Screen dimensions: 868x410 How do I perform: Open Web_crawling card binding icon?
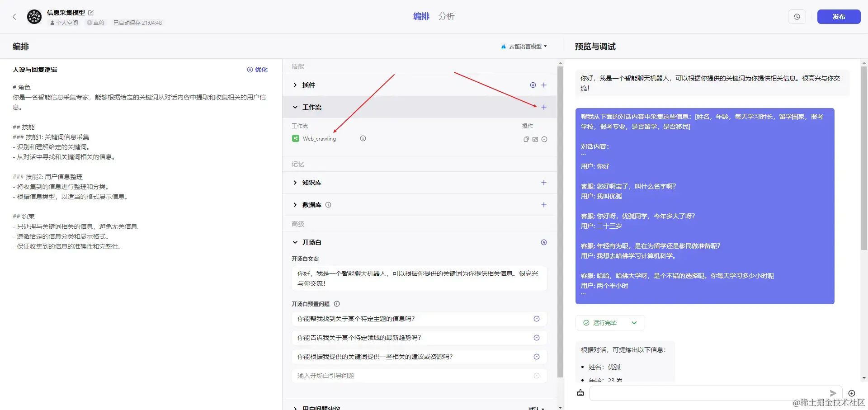pos(535,139)
